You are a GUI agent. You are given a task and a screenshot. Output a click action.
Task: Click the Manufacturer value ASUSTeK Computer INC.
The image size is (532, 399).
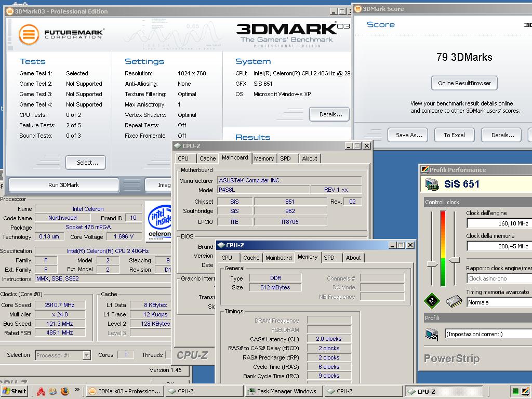tap(289, 180)
